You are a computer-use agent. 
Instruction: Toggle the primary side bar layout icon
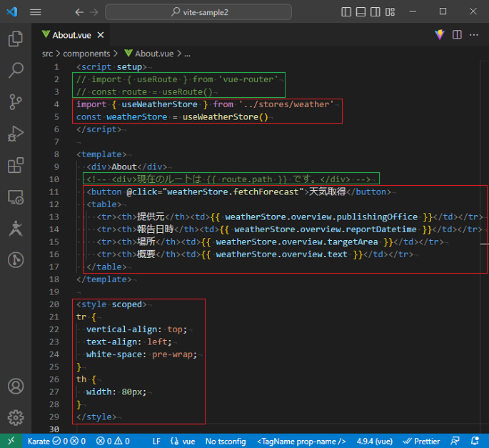(346, 12)
